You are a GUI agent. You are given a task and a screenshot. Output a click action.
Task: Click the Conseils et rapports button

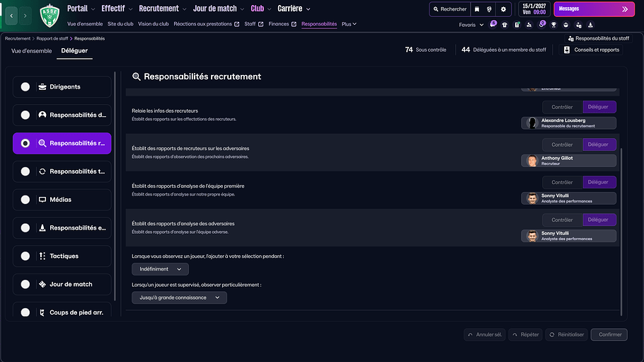coord(592,50)
